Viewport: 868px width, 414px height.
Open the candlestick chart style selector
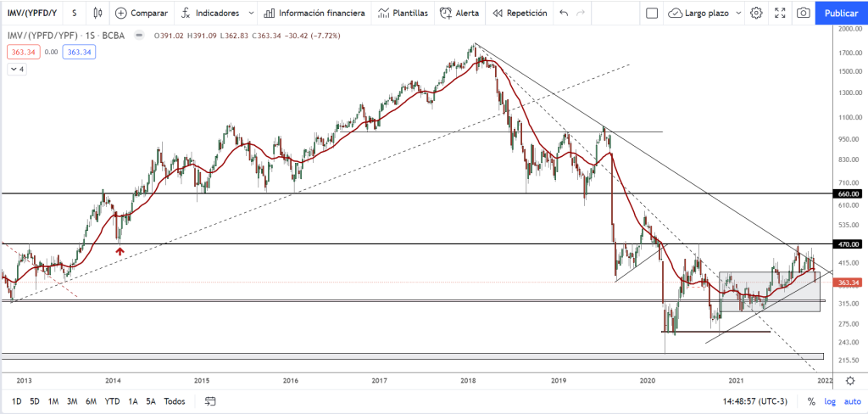(98, 13)
